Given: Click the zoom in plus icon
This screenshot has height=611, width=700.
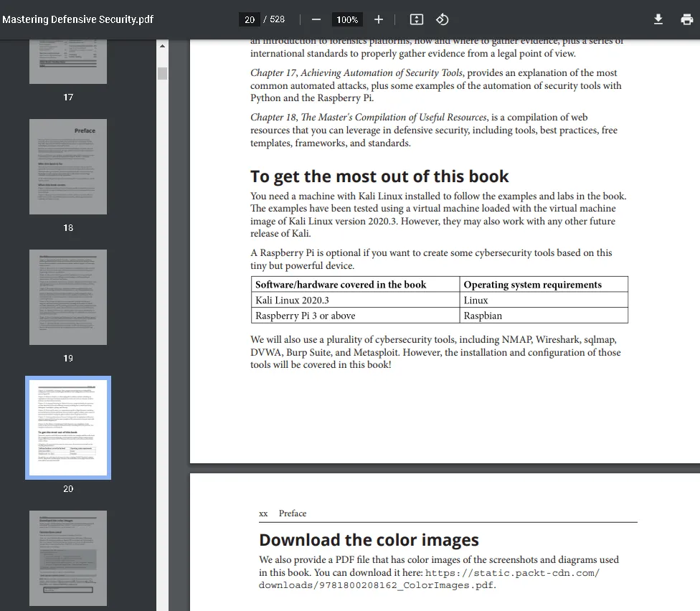Looking at the screenshot, I should click(x=379, y=19).
